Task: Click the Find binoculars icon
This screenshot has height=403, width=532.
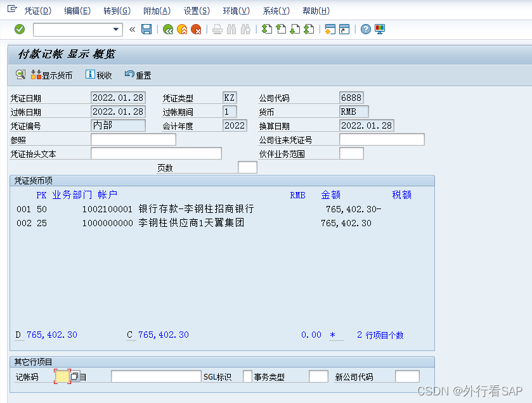Action: [231, 30]
